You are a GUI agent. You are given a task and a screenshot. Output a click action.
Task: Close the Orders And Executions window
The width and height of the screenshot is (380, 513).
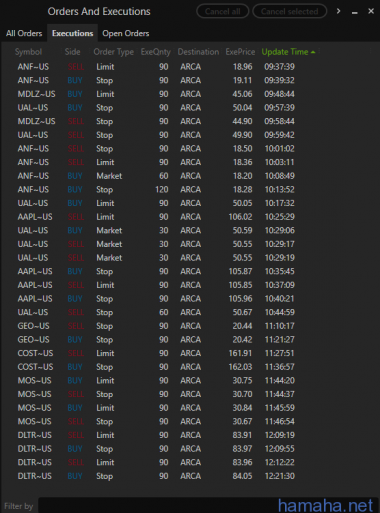(x=371, y=11)
